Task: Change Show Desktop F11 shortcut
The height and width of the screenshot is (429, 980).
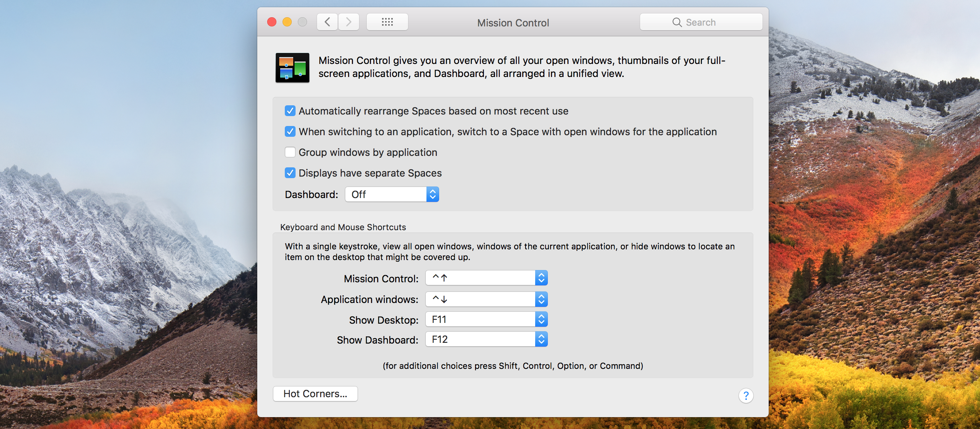Action: click(x=486, y=319)
